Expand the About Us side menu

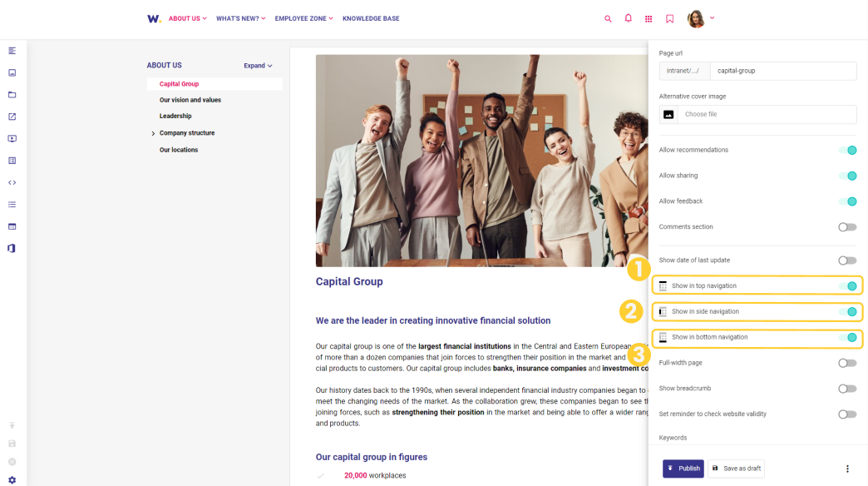[258, 66]
